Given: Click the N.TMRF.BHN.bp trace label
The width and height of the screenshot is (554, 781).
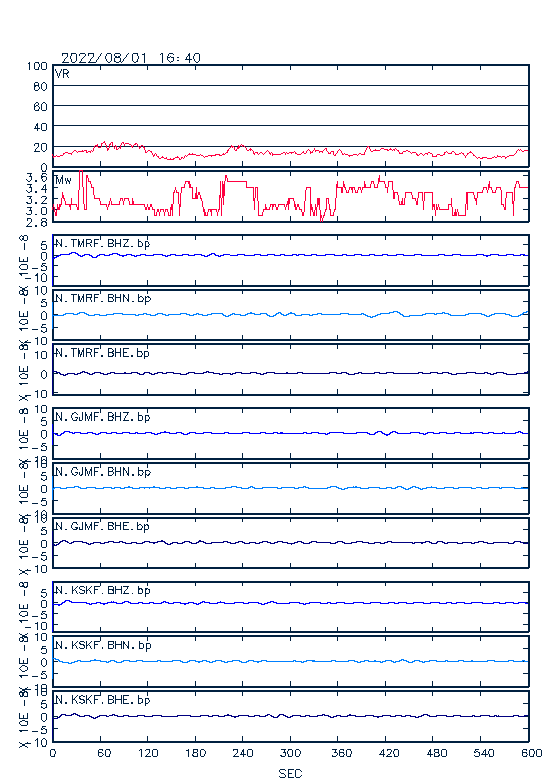Looking at the screenshot, I should (x=103, y=298).
